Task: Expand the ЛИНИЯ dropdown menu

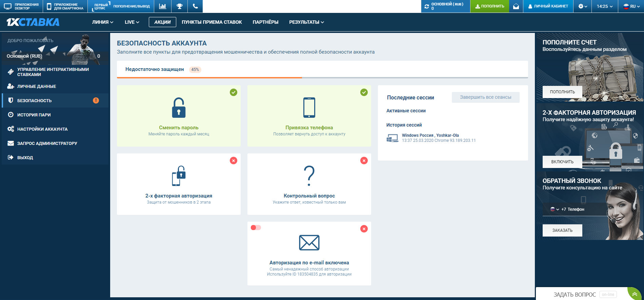Action: click(x=102, y=22)
